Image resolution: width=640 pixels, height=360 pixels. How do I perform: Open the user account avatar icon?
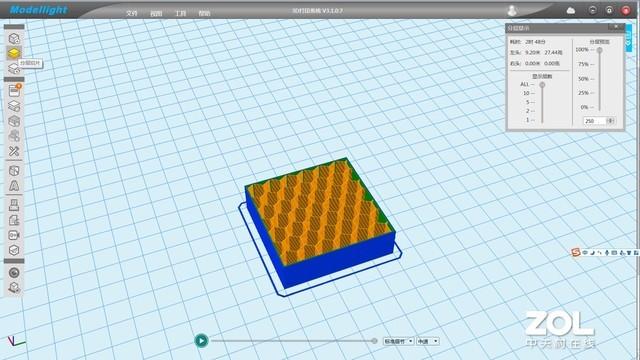[x=512, y=10]
